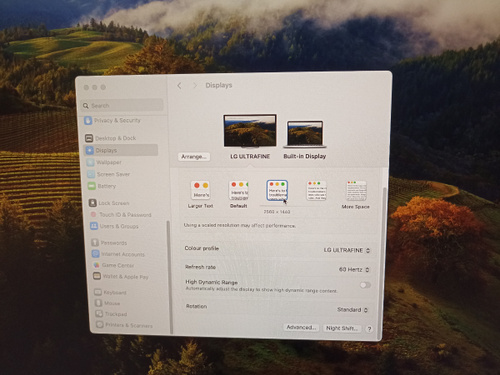This screenshot has width=500, height=375.
Task: Open Wallpaper settings icon
Action: click(90, 162)
